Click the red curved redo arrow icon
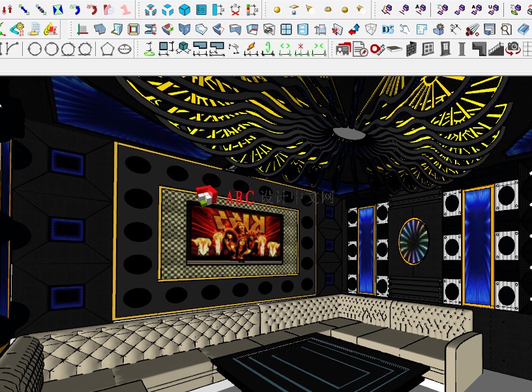Image resolution: width=532 pixels, height=392 pixels. 92,10
